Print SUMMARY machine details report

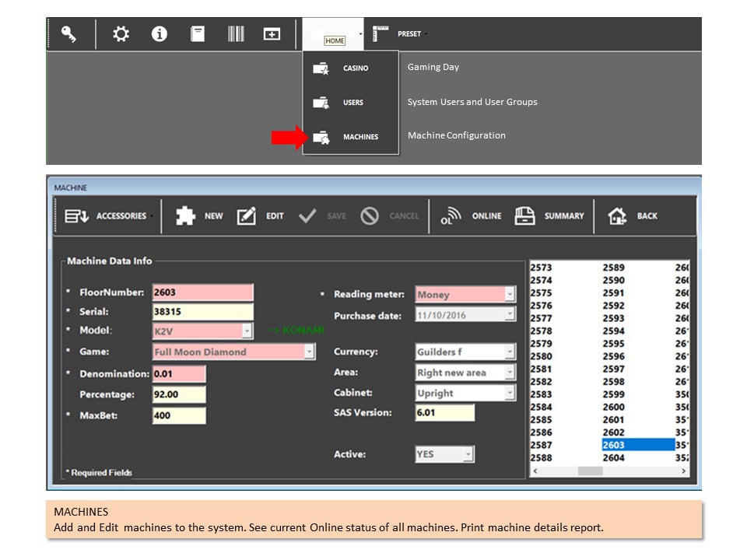pos(549,215)
